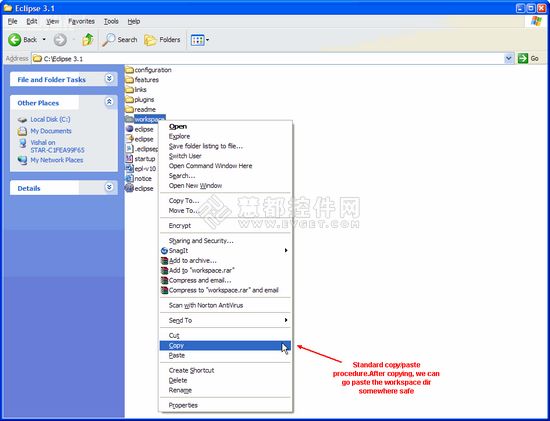Choose Move To... menu entry
This screenshot has width=550, height=421.
225,210
